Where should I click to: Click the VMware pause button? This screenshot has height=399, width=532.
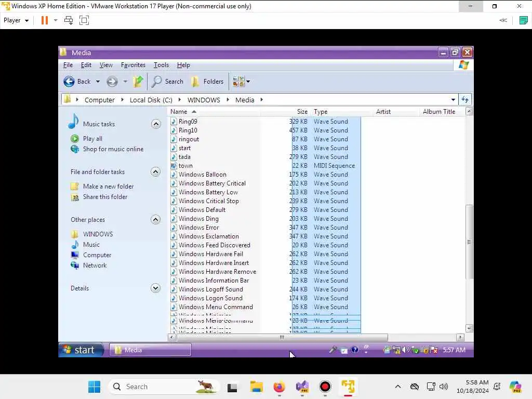45,20
